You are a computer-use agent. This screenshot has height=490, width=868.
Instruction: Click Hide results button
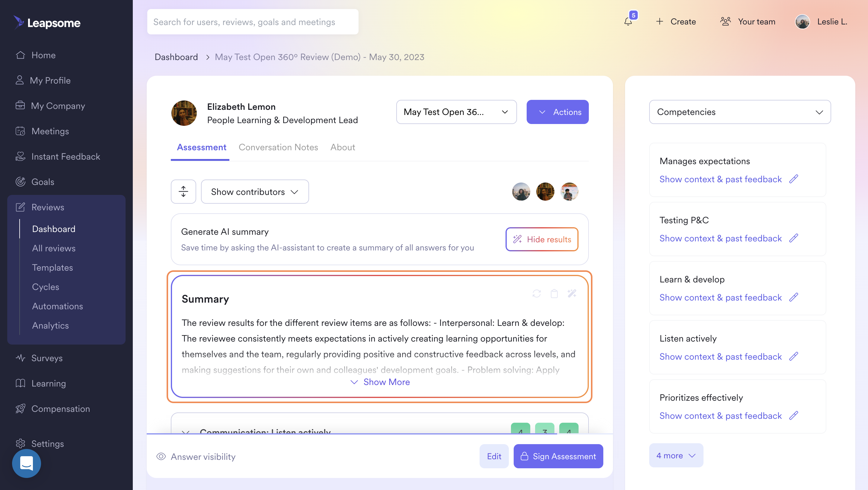point(542,240)
